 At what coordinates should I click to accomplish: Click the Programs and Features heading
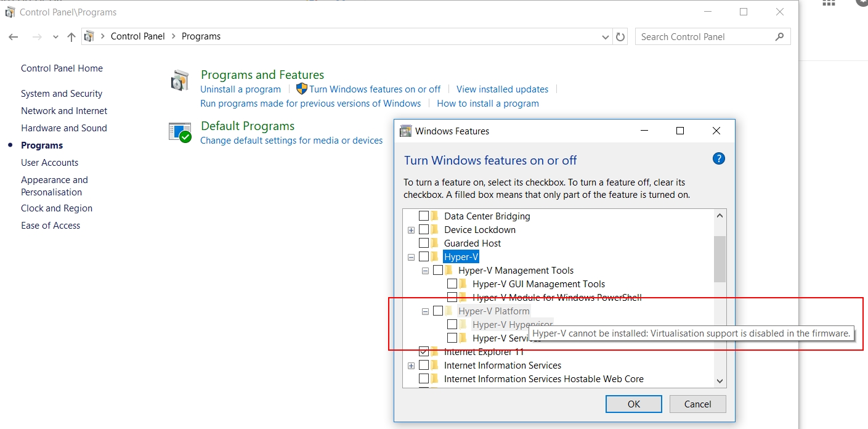click(262, 75)
